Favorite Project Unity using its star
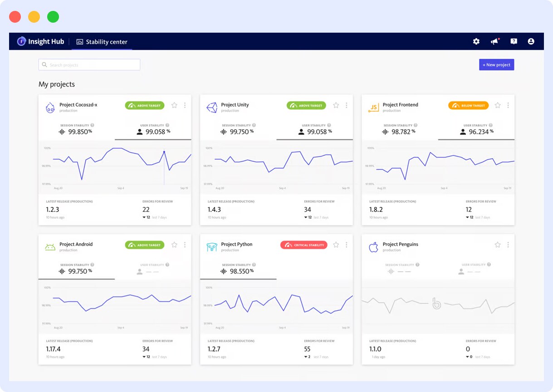 [x=336, y=105]
